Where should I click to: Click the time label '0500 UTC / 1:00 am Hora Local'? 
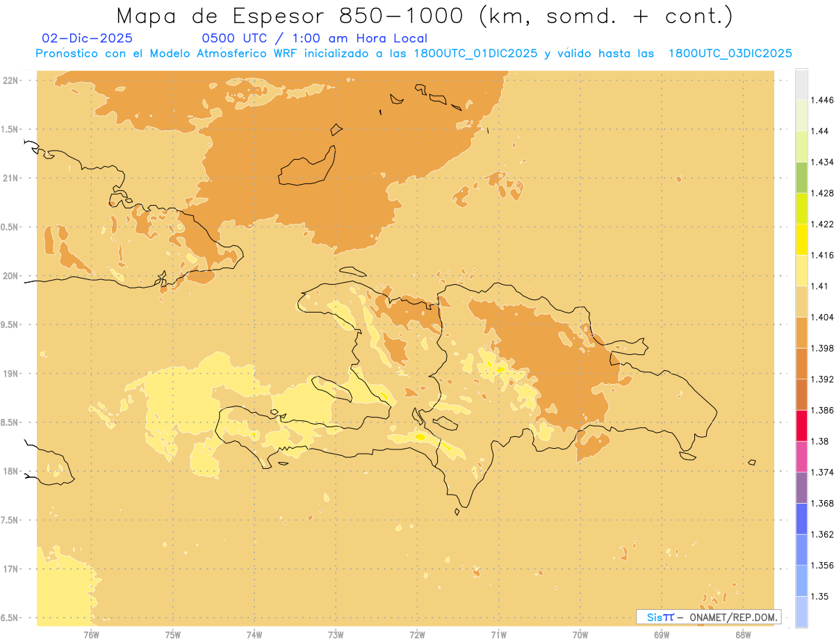(315, 38)
